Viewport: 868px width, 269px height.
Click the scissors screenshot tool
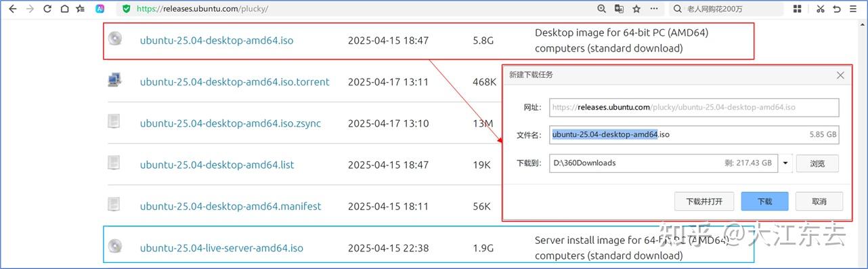(820, 9)
